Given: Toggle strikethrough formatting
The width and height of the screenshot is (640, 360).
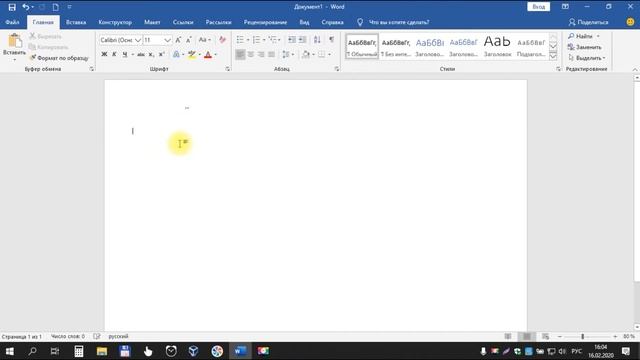Looking at the screenshot, I should [141, 54].
